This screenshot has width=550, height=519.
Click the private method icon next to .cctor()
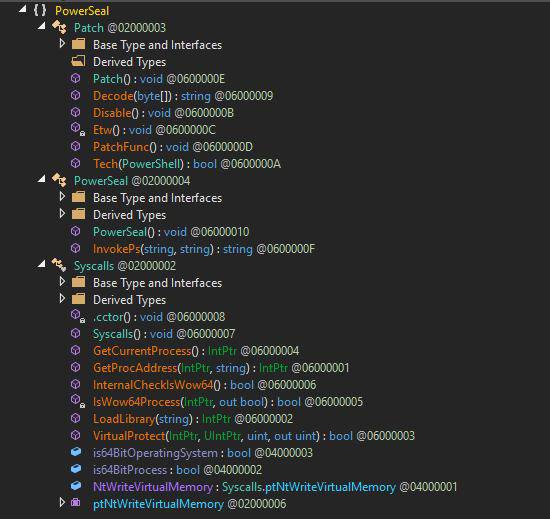click(x=77, y=316)
